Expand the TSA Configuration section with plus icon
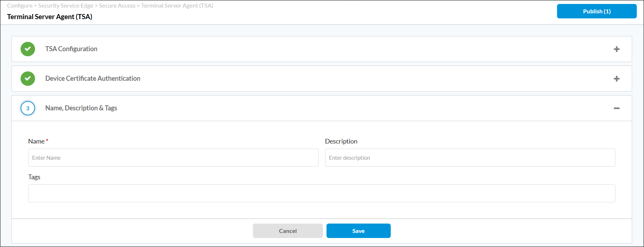Image resolution: width=644 pixels, height=247 pixels. [x=617, y=49]
